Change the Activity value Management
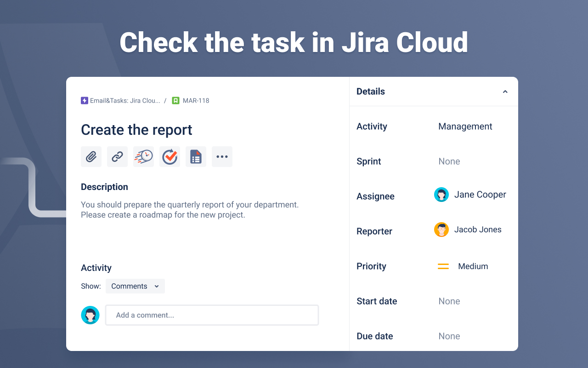Image resolution: width=588 pixels, height=368 pixels. pos(465,126)
